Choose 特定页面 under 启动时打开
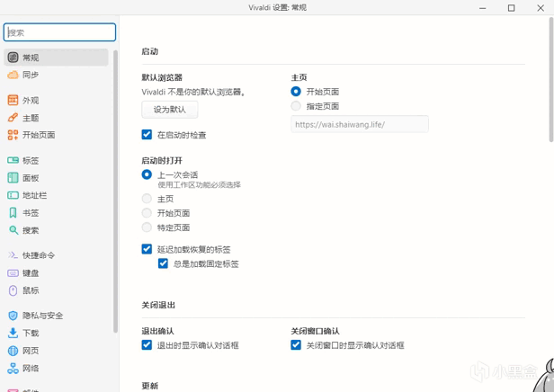The width and height of the screenshot is (554, 392). pyautogui.click(x=147, y=227)
